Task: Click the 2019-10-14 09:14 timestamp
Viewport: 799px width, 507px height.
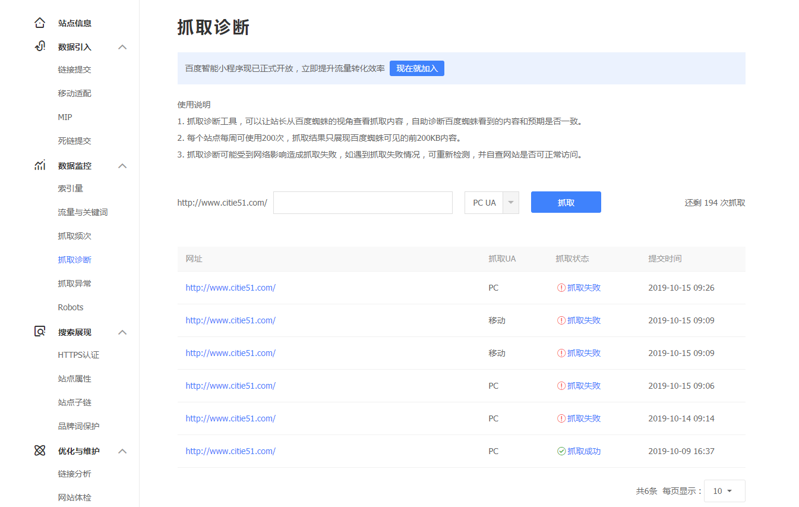Action: pos(681,418)
